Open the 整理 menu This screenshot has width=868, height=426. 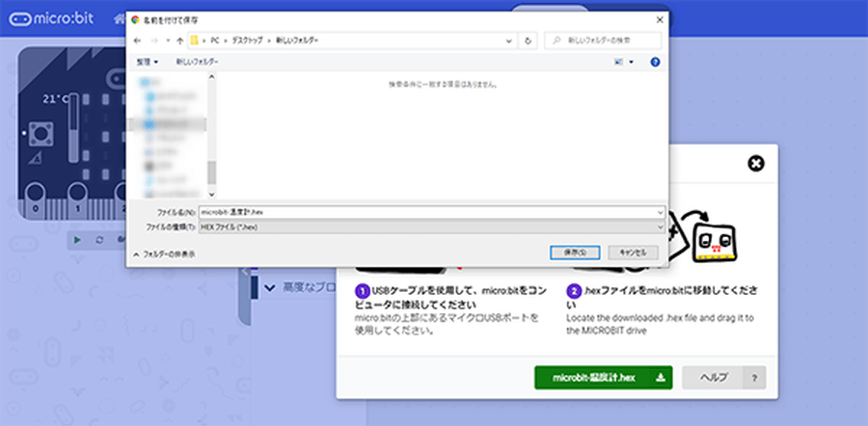tap(148, 62)
